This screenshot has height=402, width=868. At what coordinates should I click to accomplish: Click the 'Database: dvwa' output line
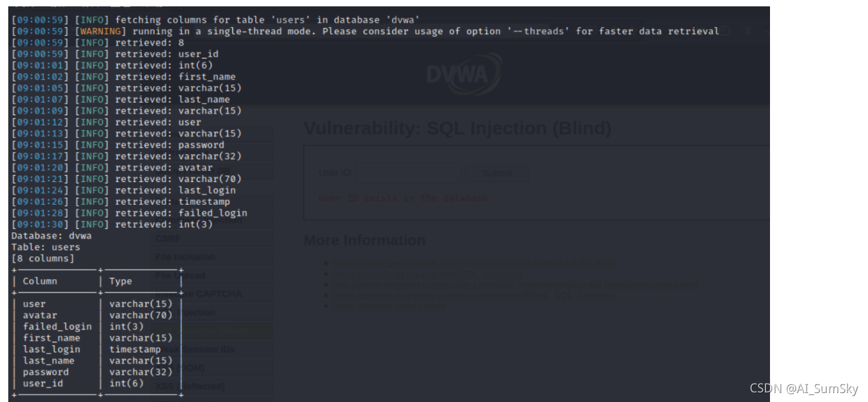52,236
